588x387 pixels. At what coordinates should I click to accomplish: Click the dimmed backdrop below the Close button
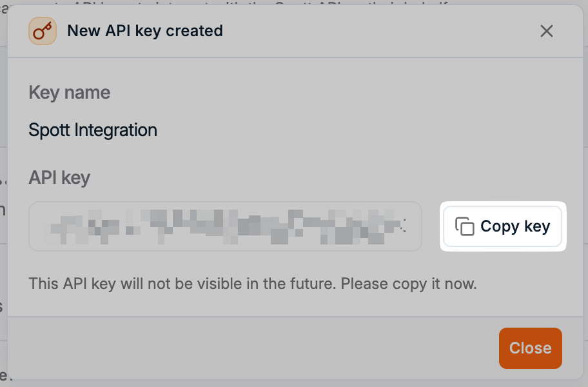[530, 383]
